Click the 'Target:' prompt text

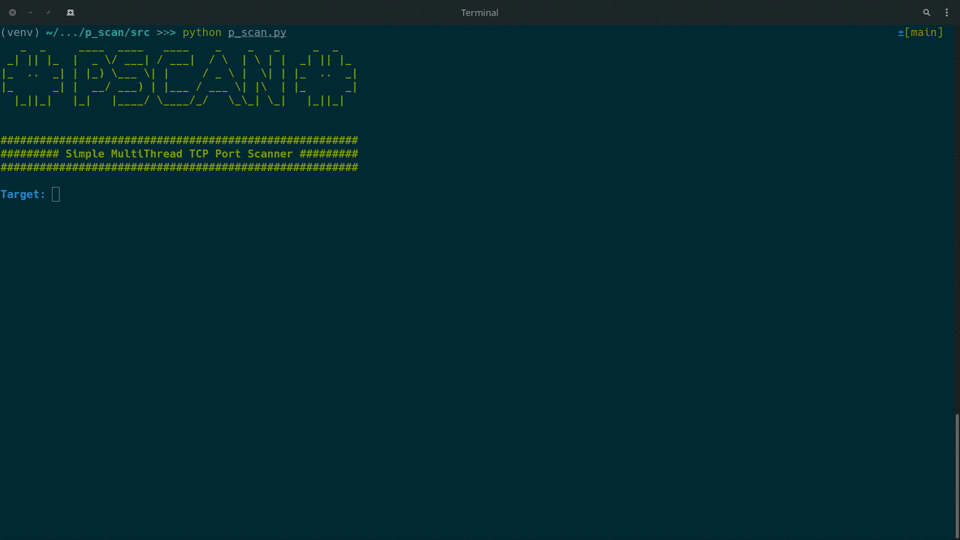coord(23,195)
